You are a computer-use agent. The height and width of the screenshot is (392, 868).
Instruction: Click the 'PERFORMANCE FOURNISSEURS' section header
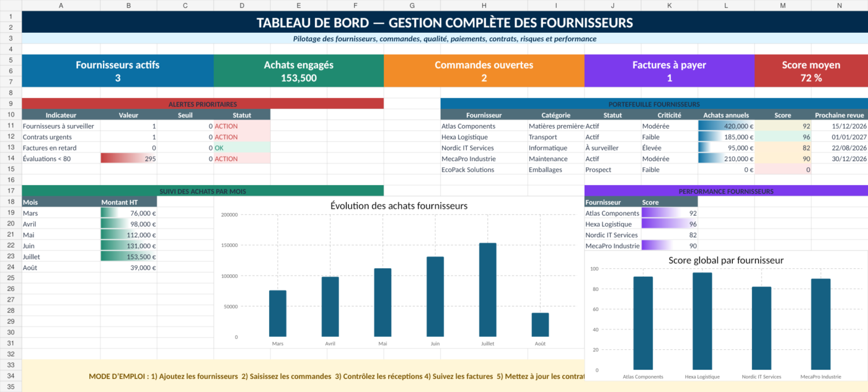click(x=726, y=191)
